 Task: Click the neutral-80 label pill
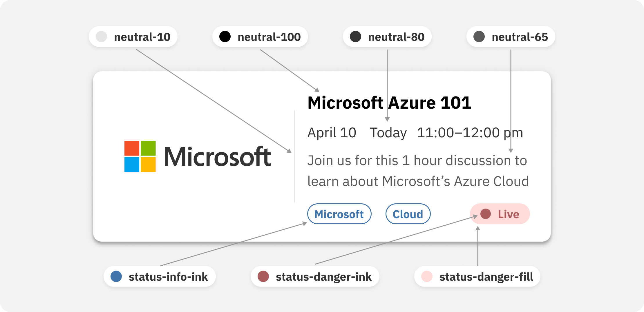[x=387, y=37]
